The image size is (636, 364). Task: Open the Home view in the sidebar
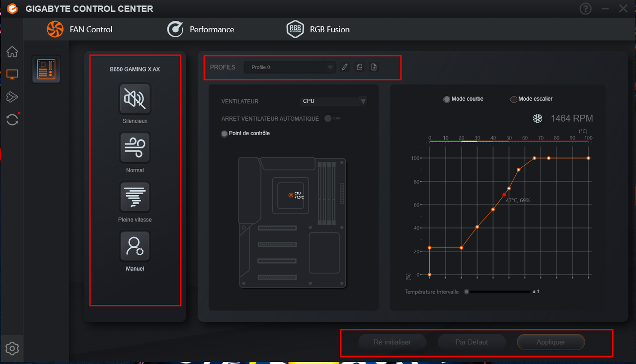tap(12, 52)
